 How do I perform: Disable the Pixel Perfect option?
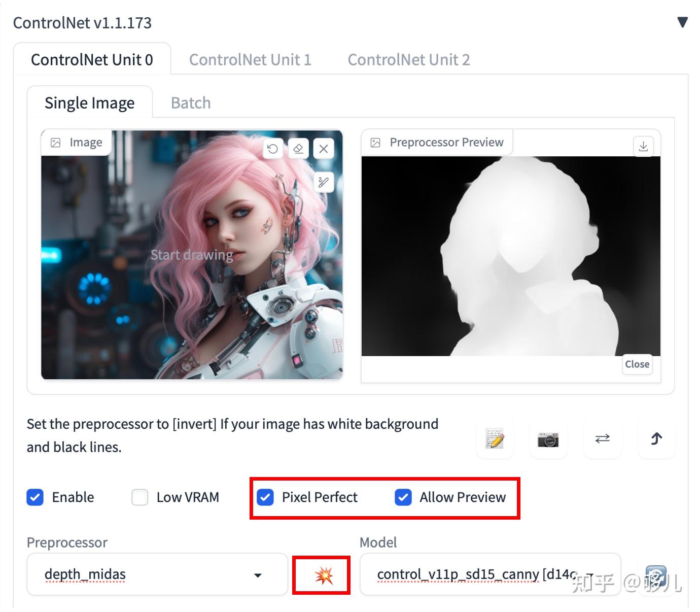[x=265, y=498]
